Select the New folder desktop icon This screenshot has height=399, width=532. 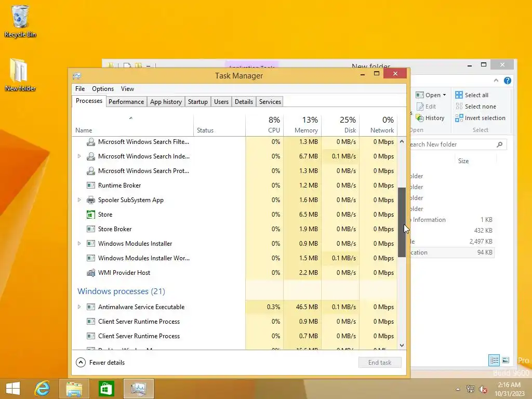pos(20,75)
